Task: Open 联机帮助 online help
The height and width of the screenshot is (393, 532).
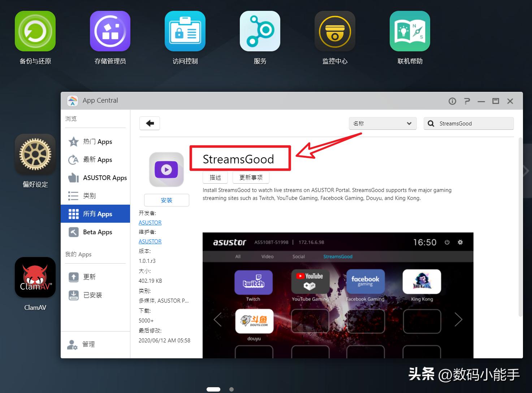Action: click(x=410, y=31)
